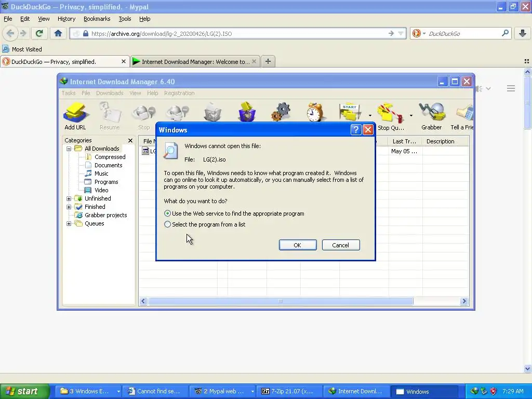Open the search engine selector dropdown
The width and height of the screenshot is (532, 399).
(424, 34)
